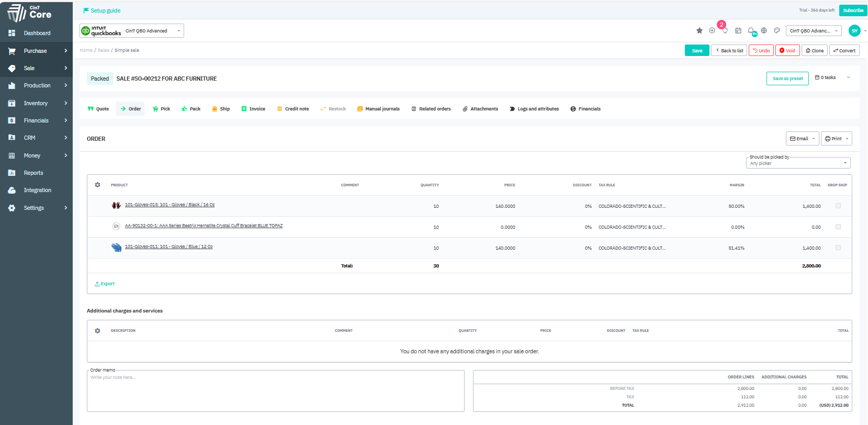
Task: Open the theme palette icon
Action: click(x=777, y=30)
